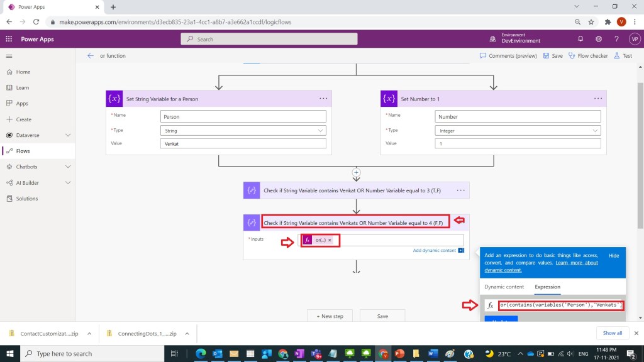
Task: Open the notifications bell icon
Action: click(x=580, y=39)
